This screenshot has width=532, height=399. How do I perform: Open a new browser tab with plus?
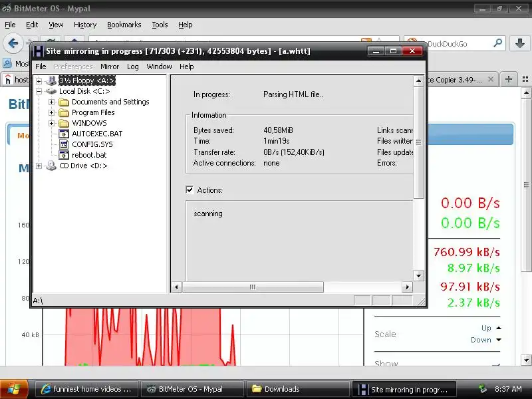tap(509, 79)
